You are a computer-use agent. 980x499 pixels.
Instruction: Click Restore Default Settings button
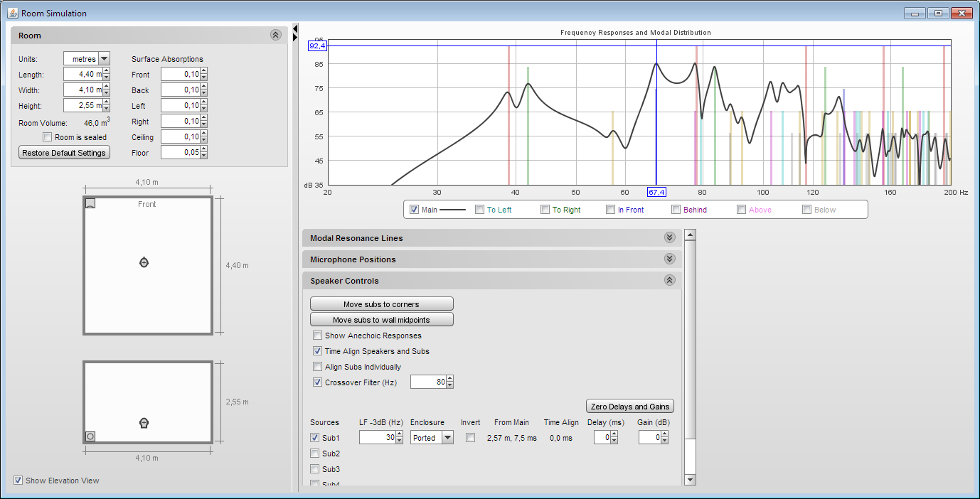click(64, 153)
